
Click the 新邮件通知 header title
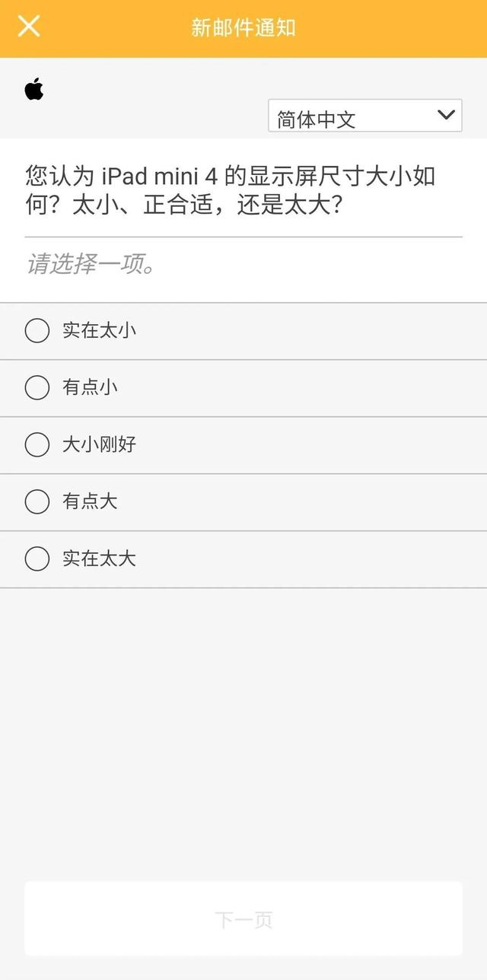point(243,28)
